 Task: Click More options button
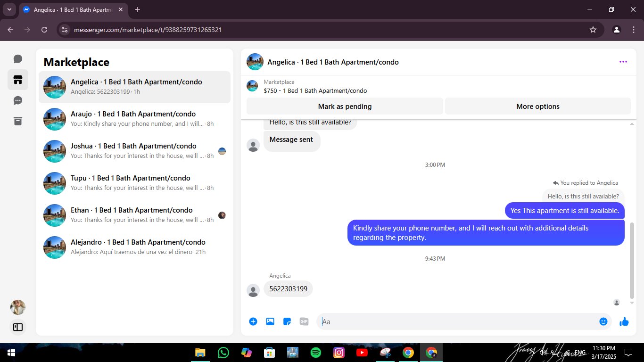coord(538,106)
